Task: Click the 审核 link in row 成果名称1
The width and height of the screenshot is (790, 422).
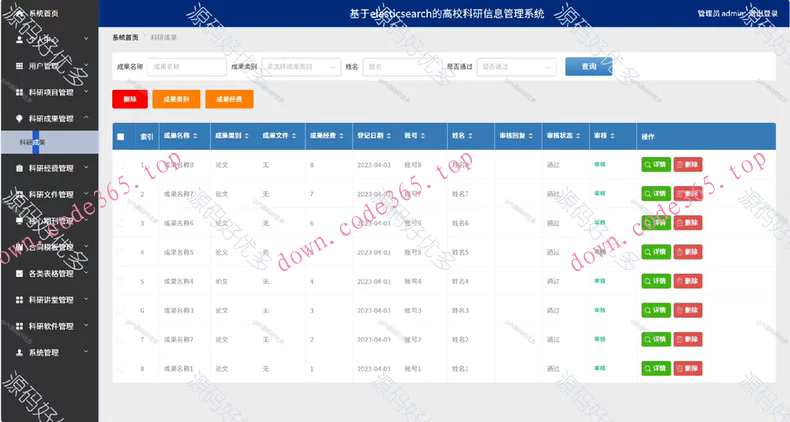Action: tap(600, 368)
